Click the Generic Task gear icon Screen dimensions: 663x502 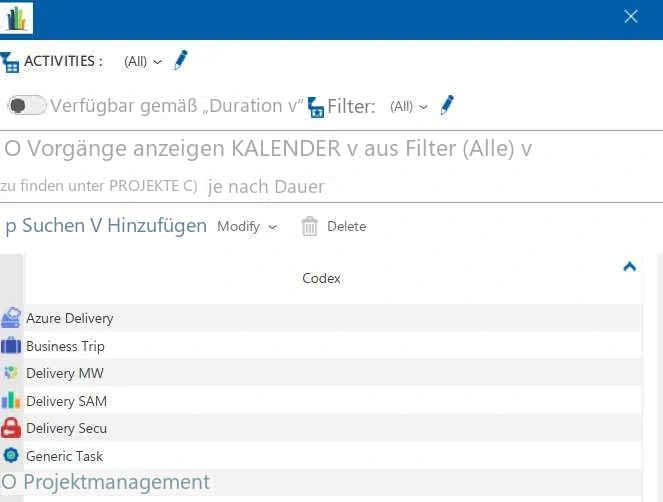11,455
